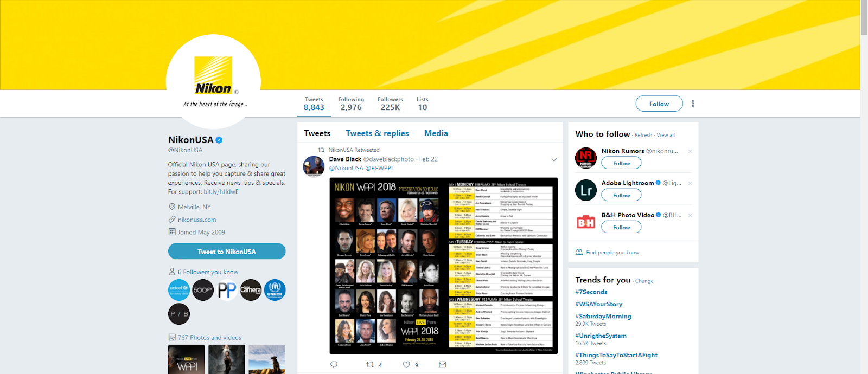Expand the tweet options chevron
The width and height of the screenshot is (868, 374).
coord(554,159)
